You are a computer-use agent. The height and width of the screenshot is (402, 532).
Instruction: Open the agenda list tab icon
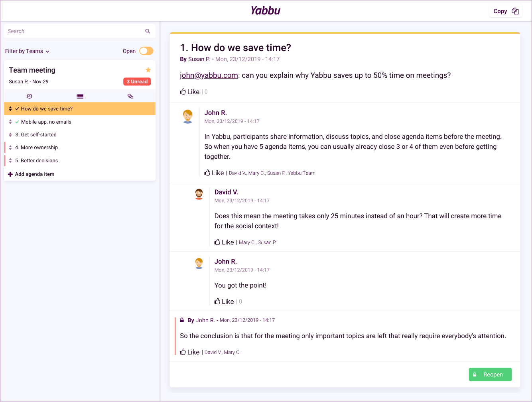[80, 96]
